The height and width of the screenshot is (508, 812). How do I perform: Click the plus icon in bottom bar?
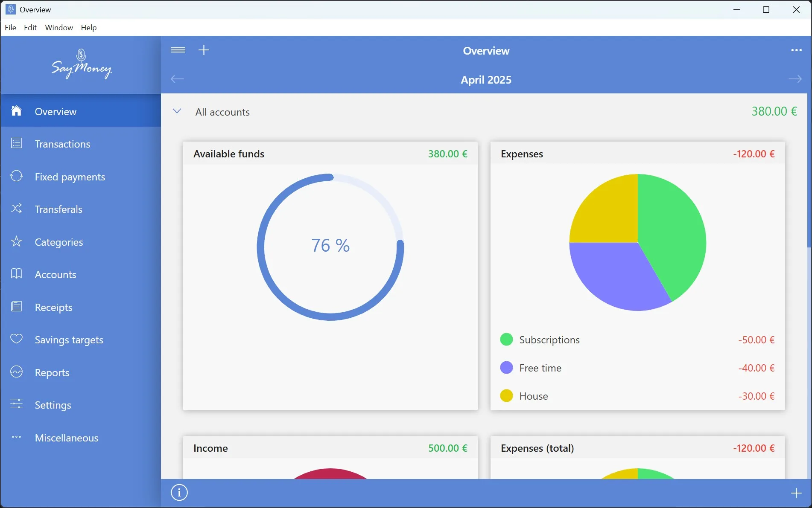click(x=796, y=493)
